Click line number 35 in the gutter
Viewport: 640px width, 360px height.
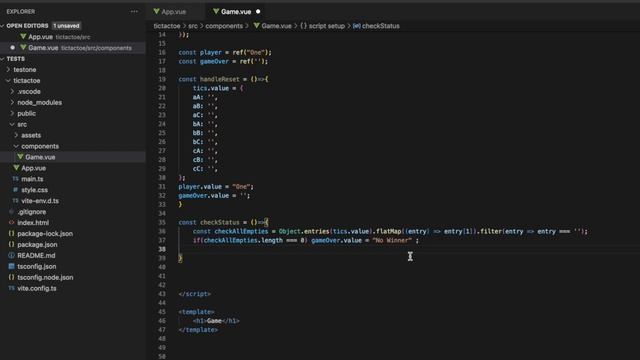162,222
